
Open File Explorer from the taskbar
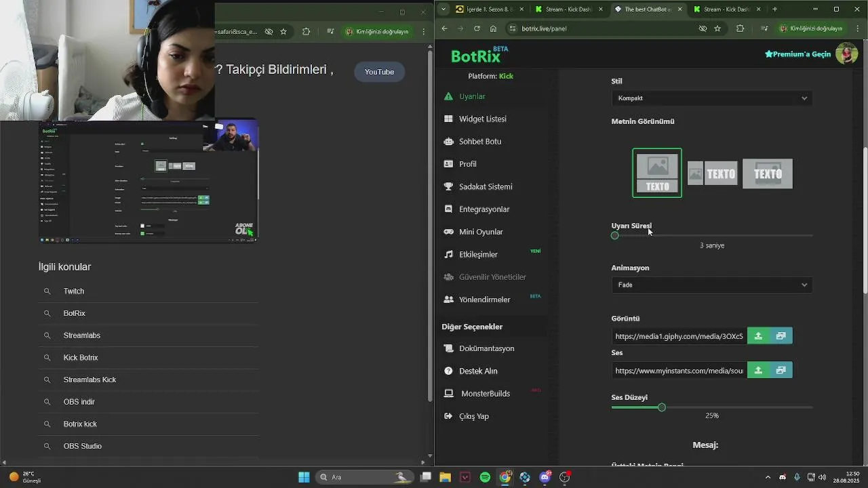(445, 477)
